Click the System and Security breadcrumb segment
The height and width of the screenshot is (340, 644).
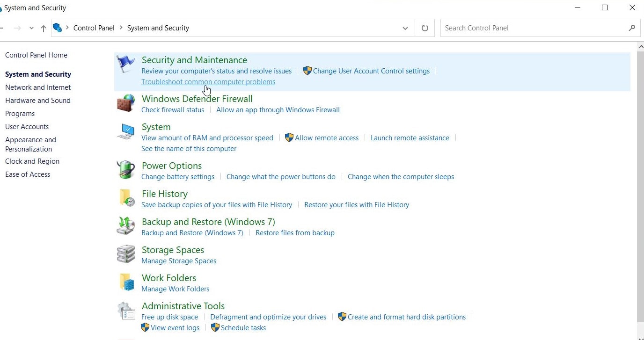click(158, 28)
